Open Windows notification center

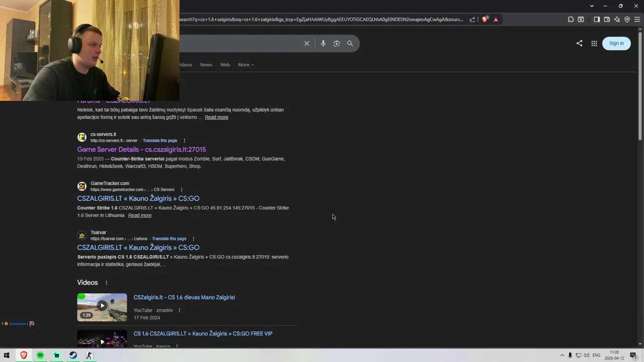click(x=633, y=355)
